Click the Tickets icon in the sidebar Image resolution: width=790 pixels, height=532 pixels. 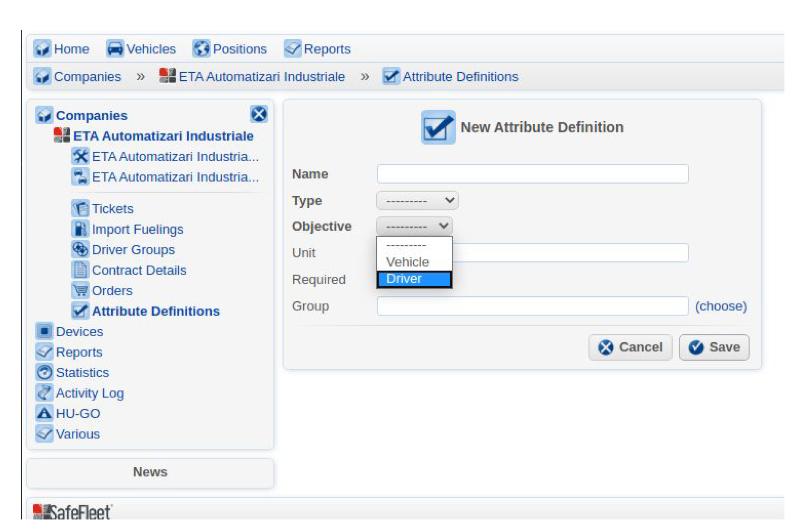(80, 209)
